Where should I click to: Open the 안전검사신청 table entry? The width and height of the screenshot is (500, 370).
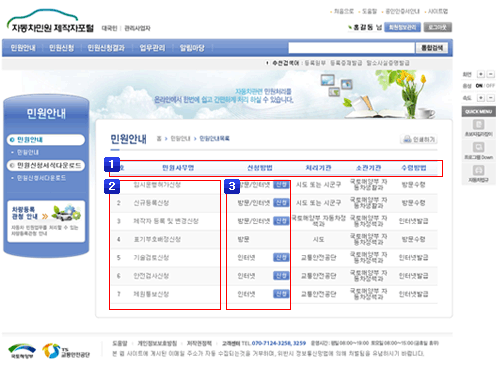[151, 276]
